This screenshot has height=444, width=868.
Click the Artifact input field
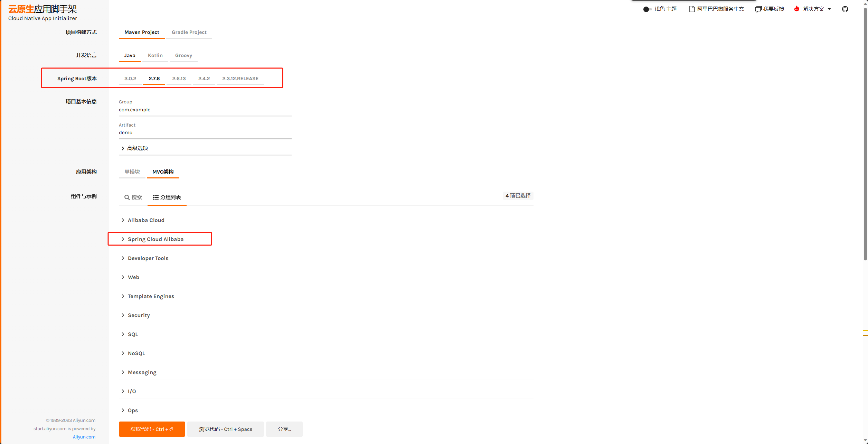205,132
